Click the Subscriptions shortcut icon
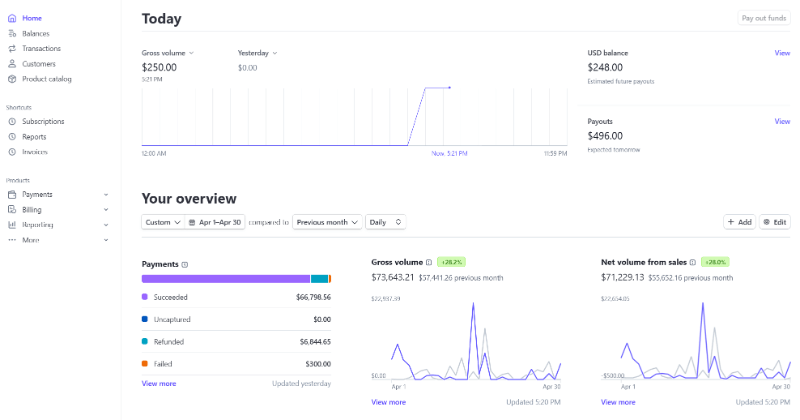Image resolution: width=800 pixels, height=420 pixels. 12,121
